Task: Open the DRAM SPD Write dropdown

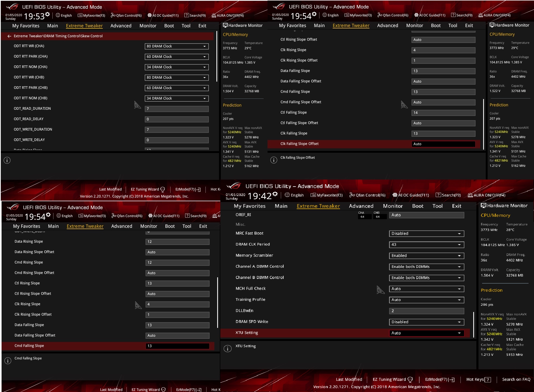Action: (x=426, y=322)
